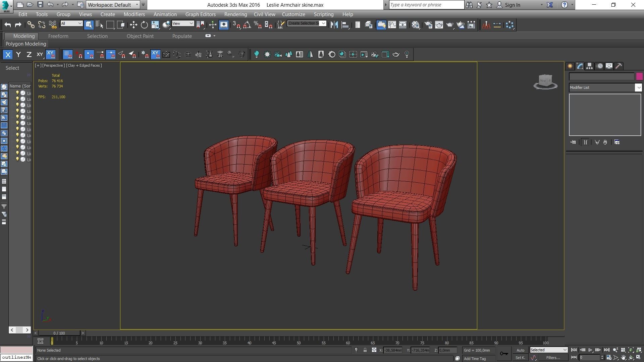Open the selection filter All dropdown
The height and width of the screenshot is (362, 644).
(x=71, y=23)
